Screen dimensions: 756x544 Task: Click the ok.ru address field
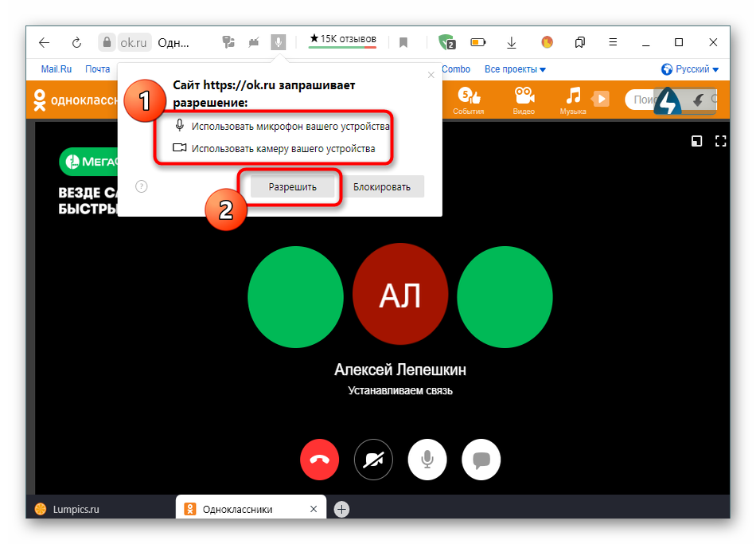coord(134,42)
